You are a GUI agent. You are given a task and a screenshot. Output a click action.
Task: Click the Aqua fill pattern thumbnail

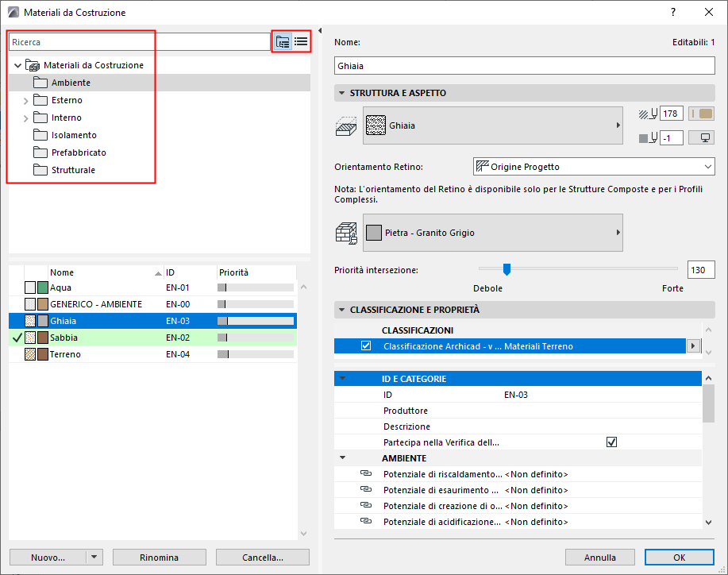[x=30, y=287]
